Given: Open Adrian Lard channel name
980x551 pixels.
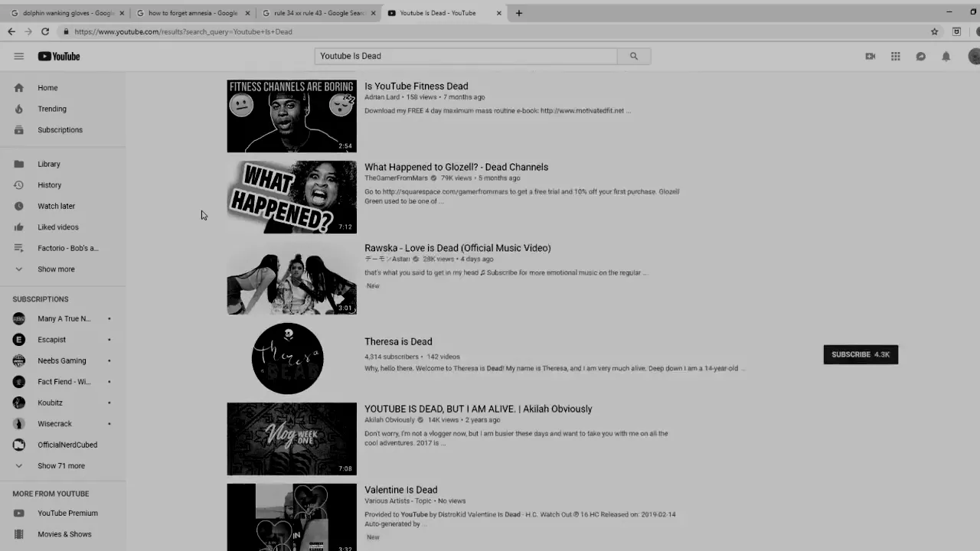Looking at the screenshot, I should click(x=382, y=97).
